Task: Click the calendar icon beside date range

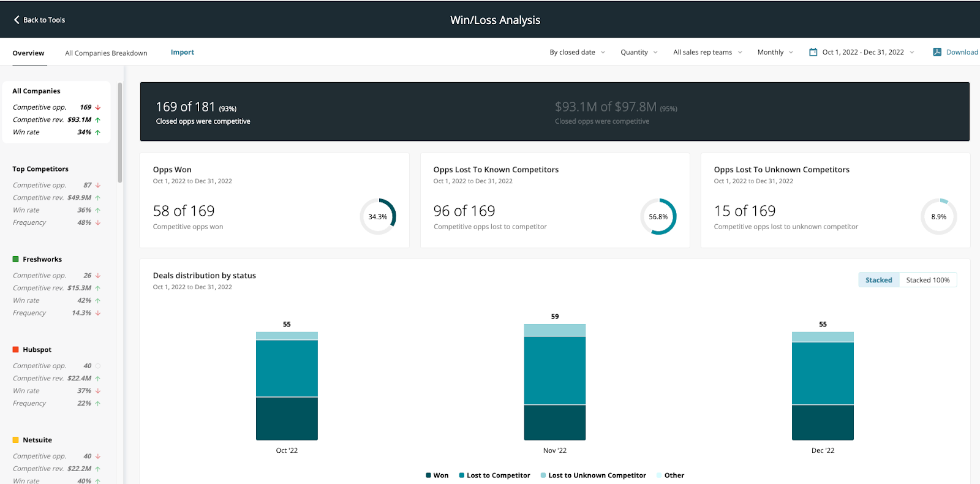Action: click(813, 52)
